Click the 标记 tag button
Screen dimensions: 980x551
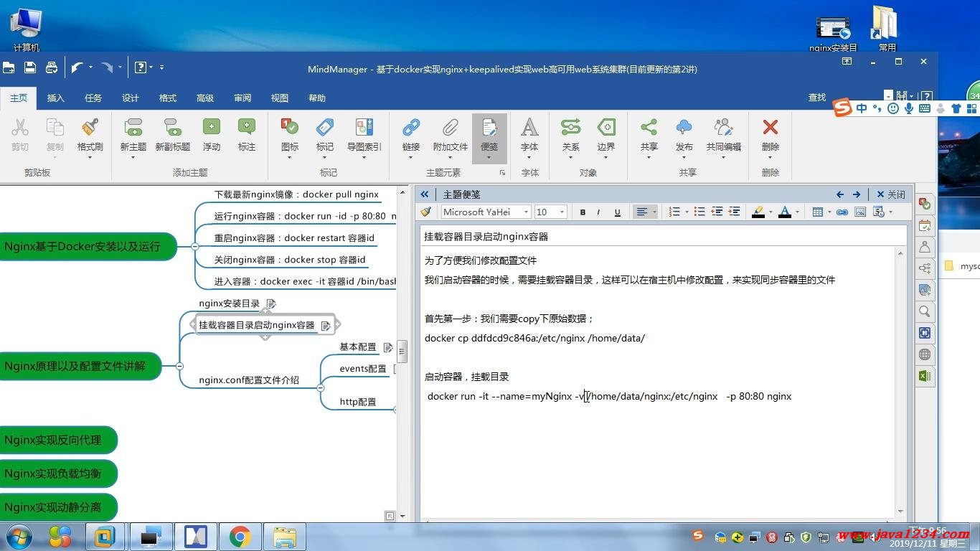[325, 135]
